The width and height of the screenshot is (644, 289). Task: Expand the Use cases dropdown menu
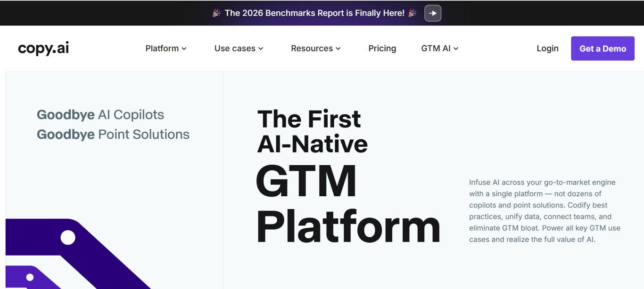click(x=239, y=48)
